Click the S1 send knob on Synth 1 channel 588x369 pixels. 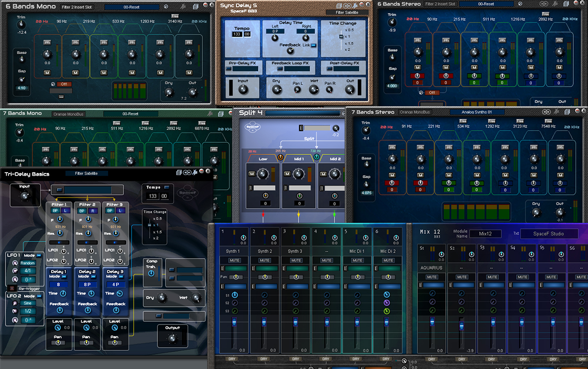[235, 295]
